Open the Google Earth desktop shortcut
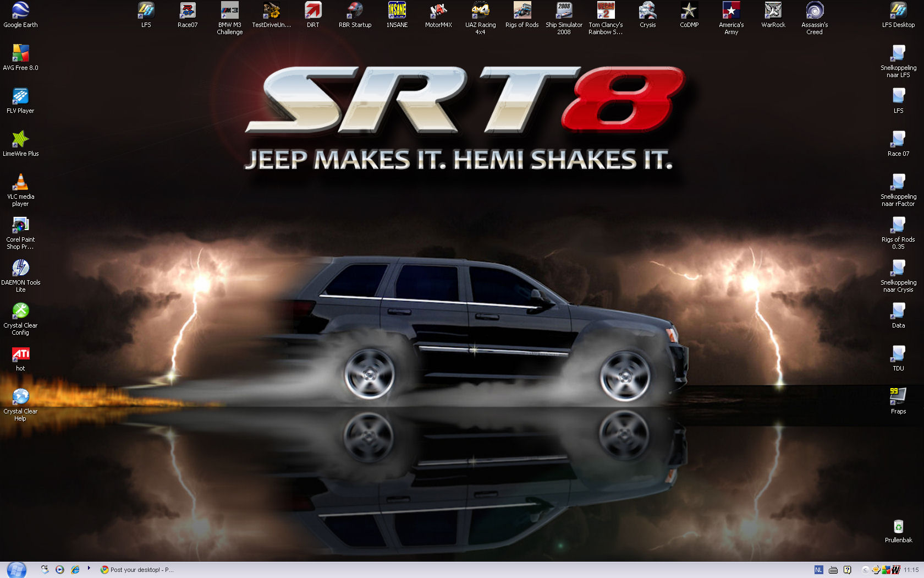 click(20, 15)
